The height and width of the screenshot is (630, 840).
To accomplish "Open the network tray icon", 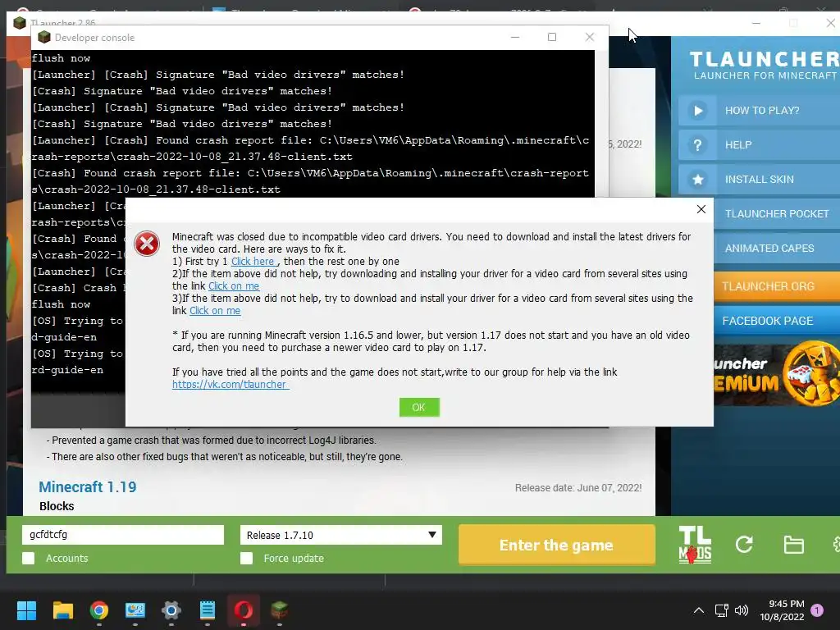I will point(721,610).
